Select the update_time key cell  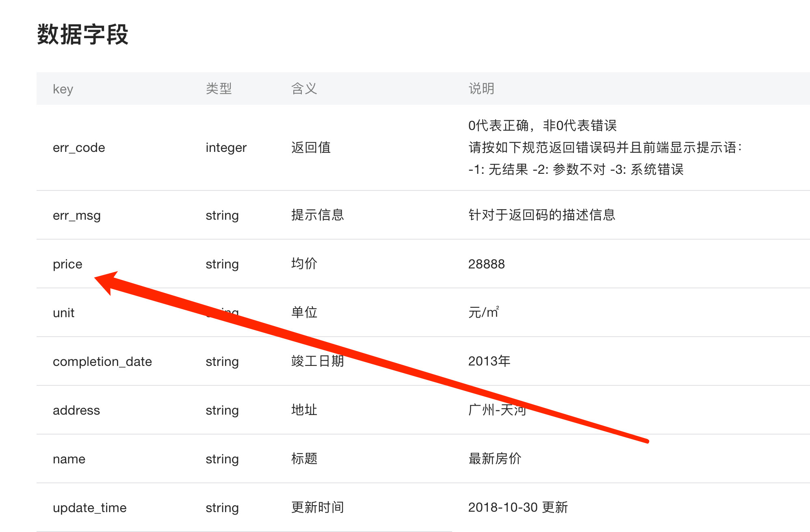click(89, 508)
